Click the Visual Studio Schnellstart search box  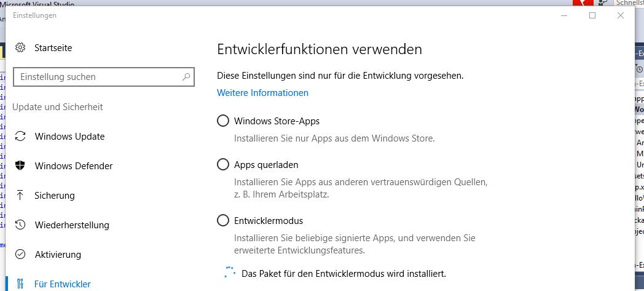(630, 3)
